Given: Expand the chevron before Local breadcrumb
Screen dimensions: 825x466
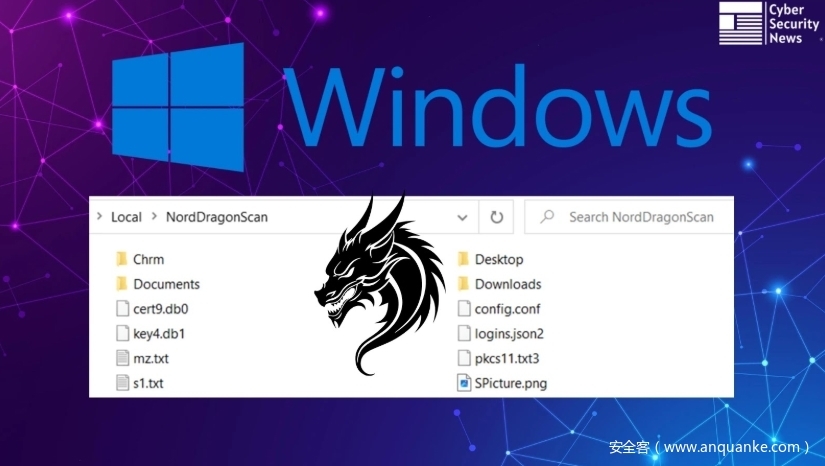Looking at the screenshot, I should 99,217.
